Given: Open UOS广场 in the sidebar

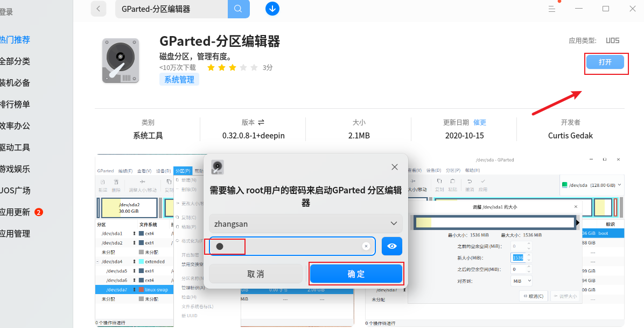Looking at the screenshot, I should (15, 190).
